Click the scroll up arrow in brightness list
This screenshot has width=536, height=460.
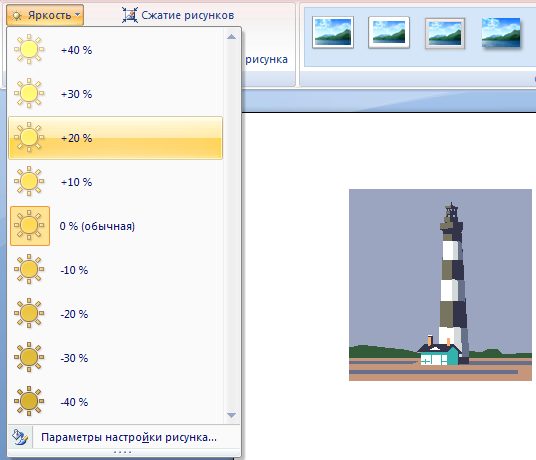click(x=231, y=37)
